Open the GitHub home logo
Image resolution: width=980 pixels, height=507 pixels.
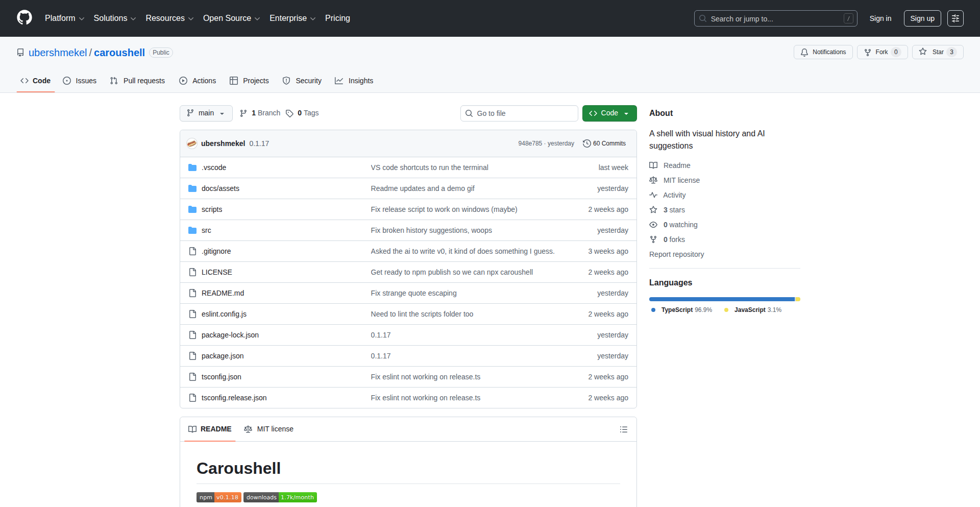23,18
